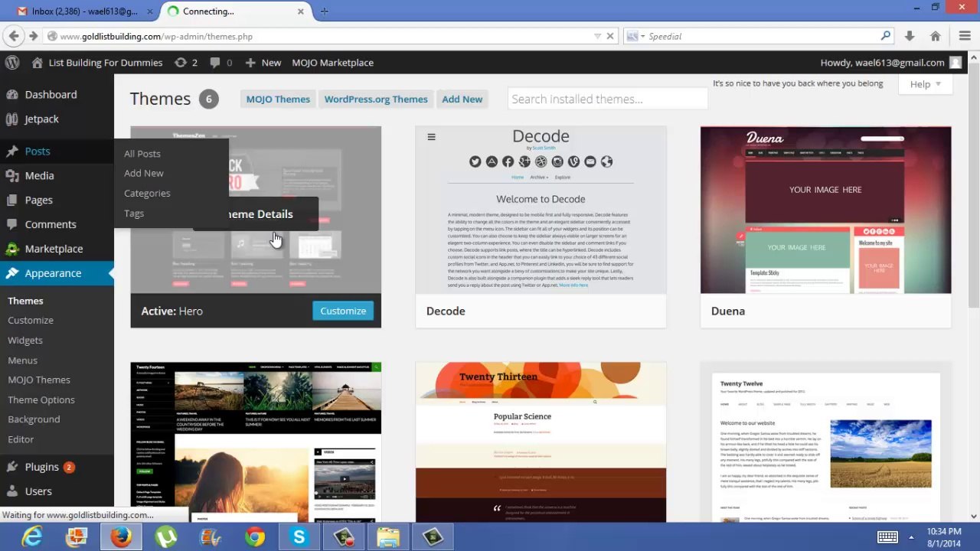Screen dimensions: 980x551
Task: Open MOJO Themes in the sidebar submenu
Action: pos(39,380)
